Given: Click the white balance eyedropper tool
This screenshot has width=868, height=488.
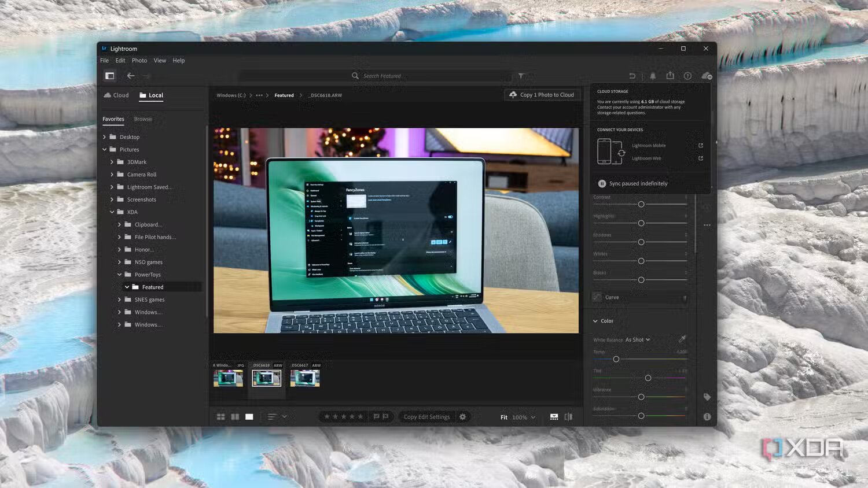Looking at the screenshot, I should point(682,339).
